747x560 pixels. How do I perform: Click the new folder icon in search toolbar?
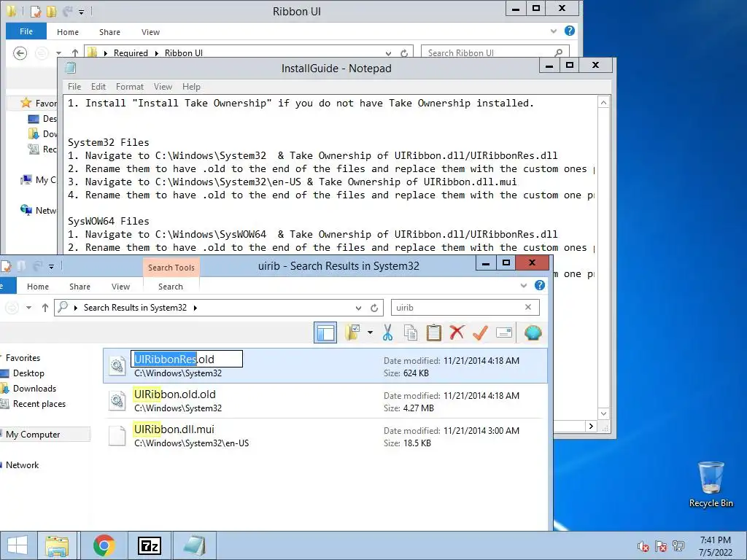353,332
